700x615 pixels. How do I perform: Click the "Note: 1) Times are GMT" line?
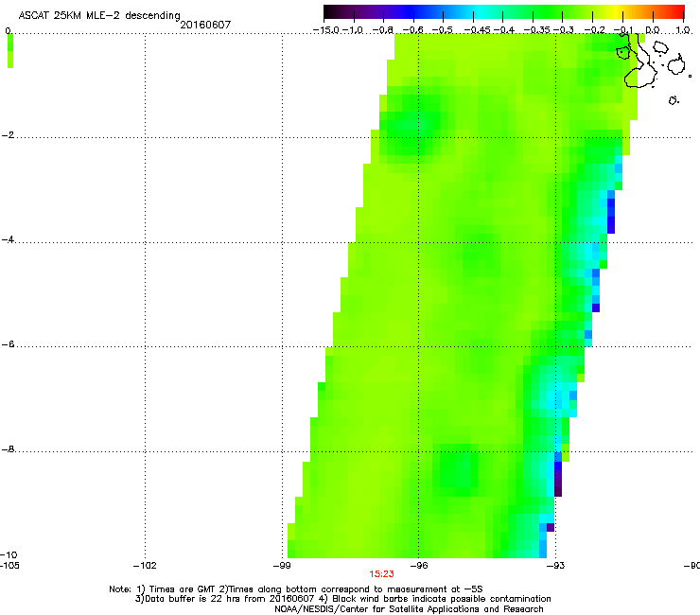[x=296, y=589]
